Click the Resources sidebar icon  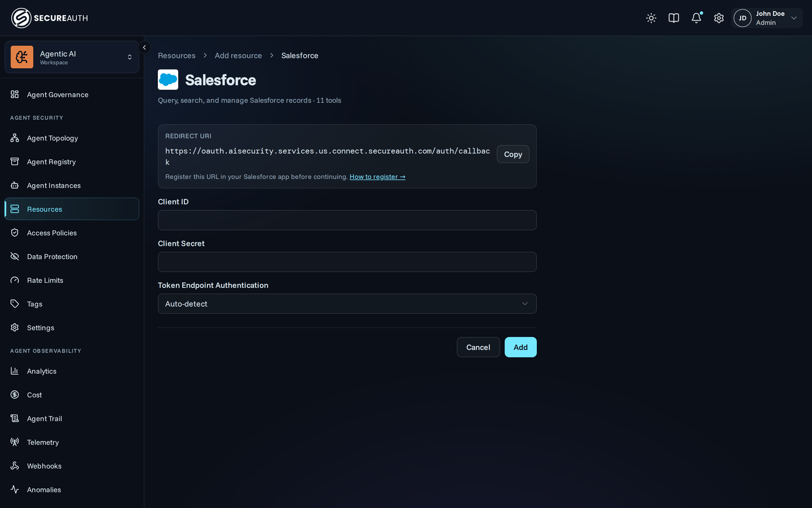(15, 209)
